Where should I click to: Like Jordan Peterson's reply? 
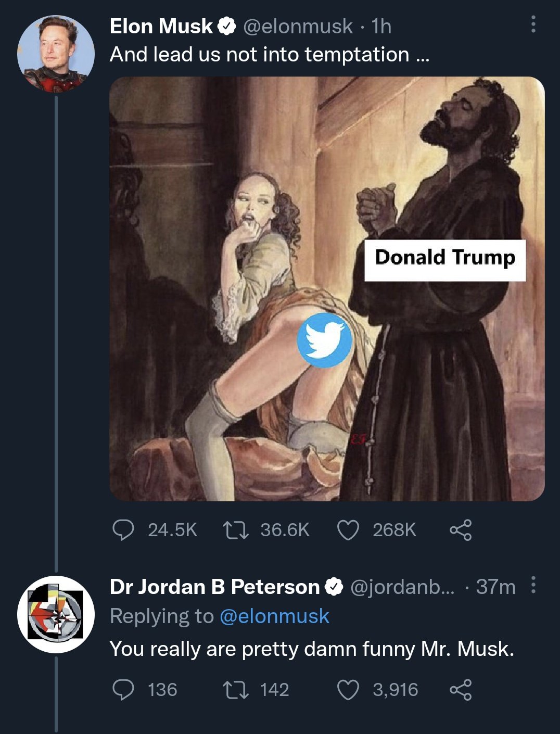pos(348,690)
